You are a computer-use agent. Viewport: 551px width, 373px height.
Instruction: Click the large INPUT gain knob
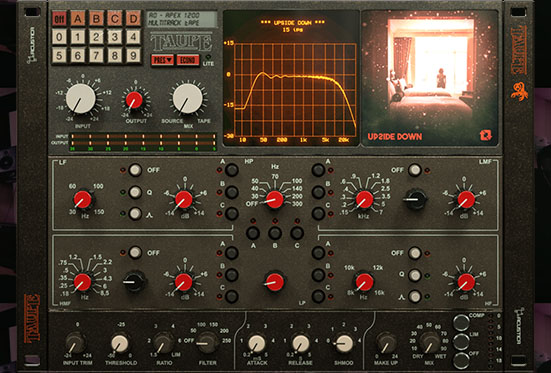point(81,98)
